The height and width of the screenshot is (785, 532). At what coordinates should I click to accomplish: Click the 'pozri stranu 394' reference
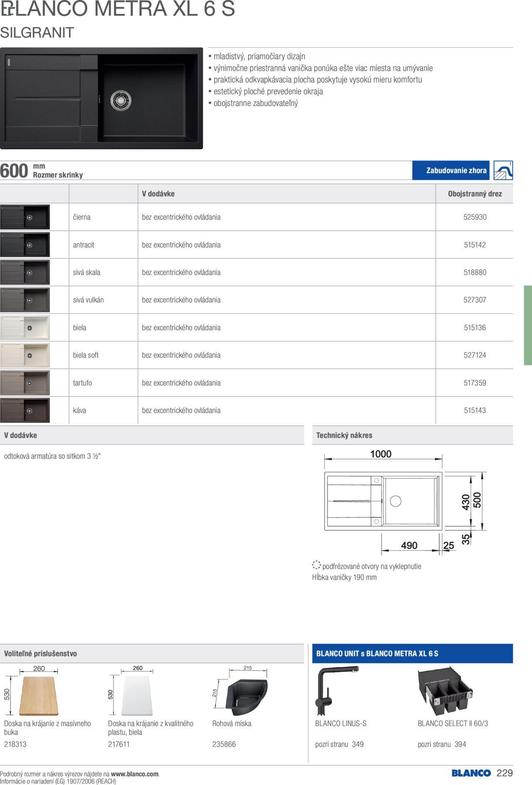441,744
